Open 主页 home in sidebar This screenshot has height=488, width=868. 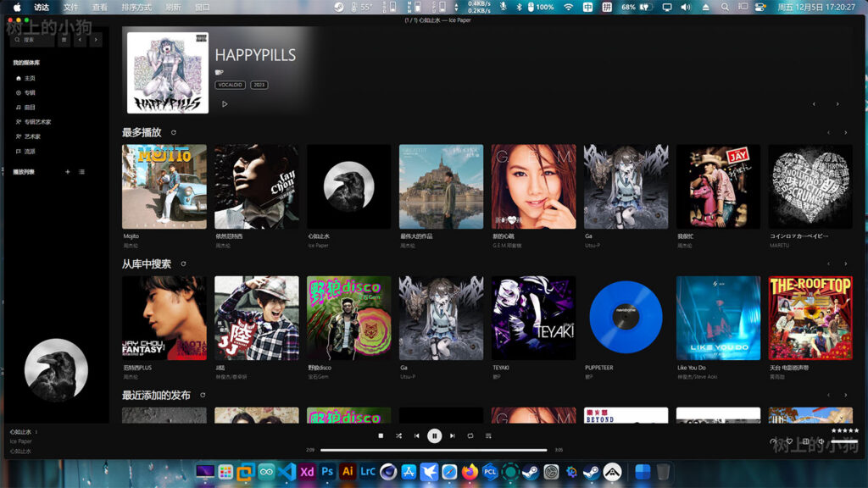[29, 78]
